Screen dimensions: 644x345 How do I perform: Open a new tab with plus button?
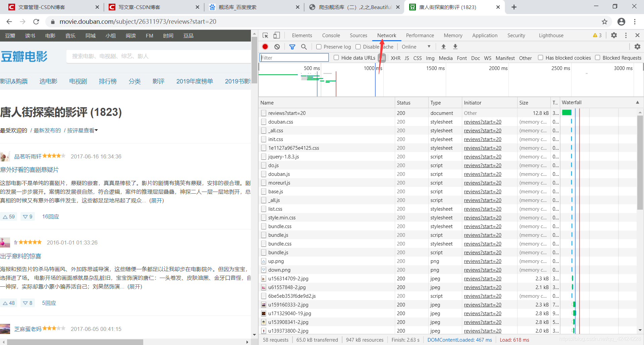tap(514, 7)
